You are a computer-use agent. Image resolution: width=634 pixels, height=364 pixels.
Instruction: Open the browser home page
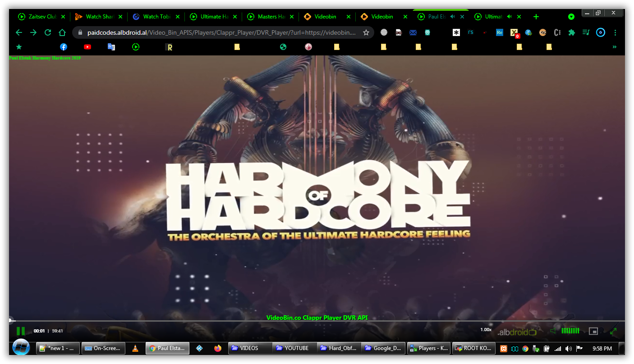[x=62, y=32]
